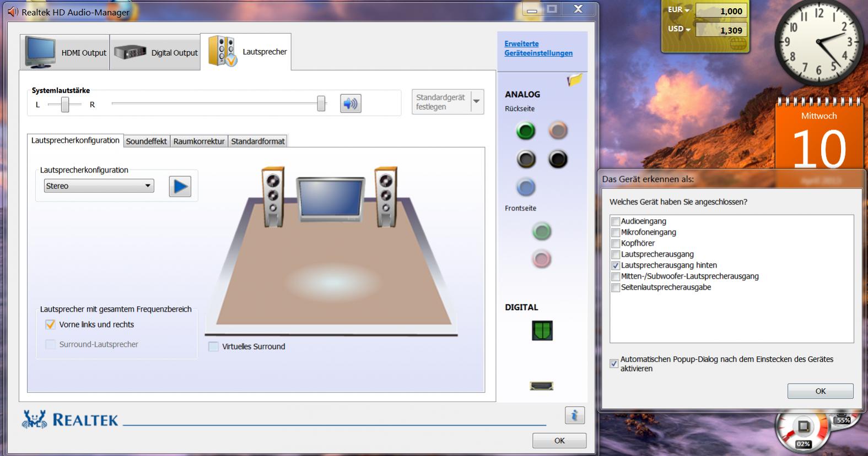This screenshot has width=868, height=456.
Task: Click the left speaker in room view
Action: click(272, 197)
